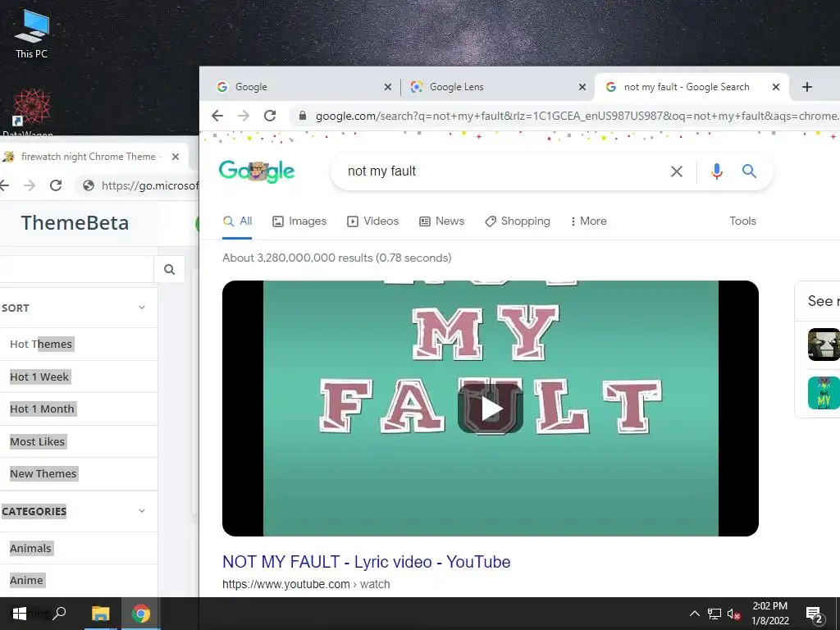Click the network icon in system tray
The width and height of the screenshot is (840, 630).
(714, 614)
